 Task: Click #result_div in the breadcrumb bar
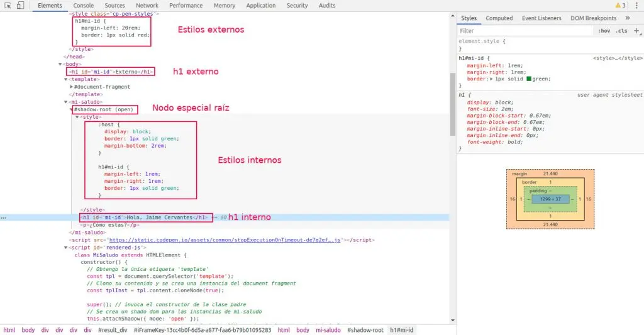pyautogui.click(x=113, y=330)
